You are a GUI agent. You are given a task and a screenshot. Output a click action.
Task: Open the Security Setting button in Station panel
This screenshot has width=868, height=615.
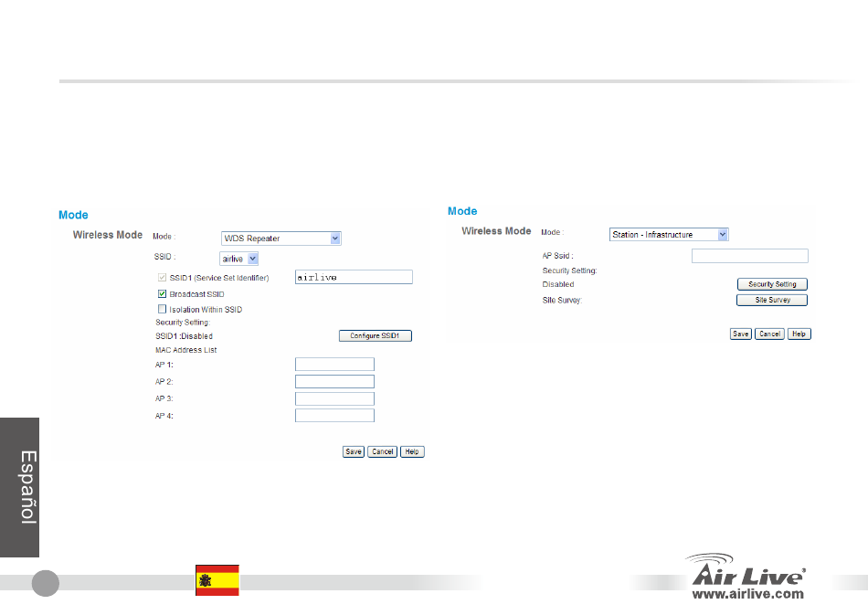click(772, 284)
